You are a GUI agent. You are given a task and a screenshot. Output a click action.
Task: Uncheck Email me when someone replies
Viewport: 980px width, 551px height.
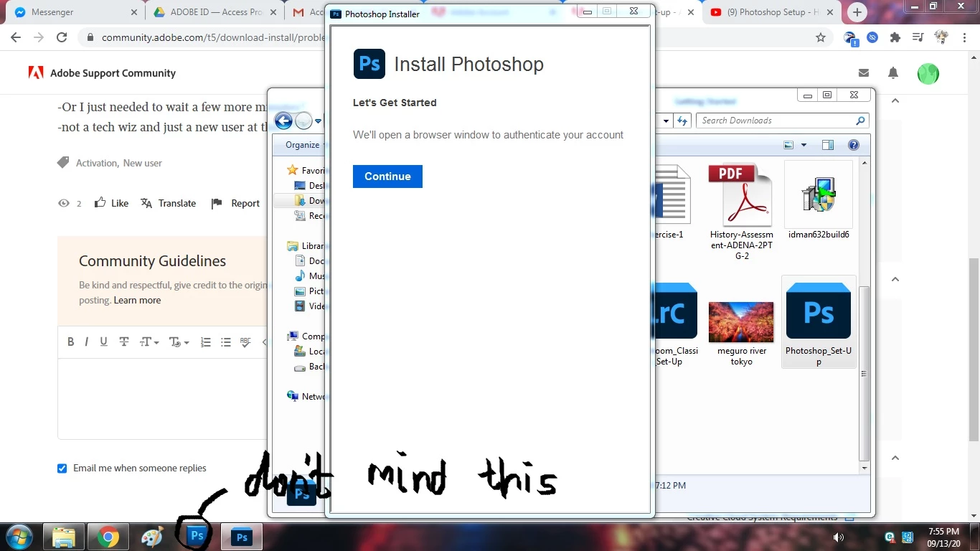pos(62,468)
